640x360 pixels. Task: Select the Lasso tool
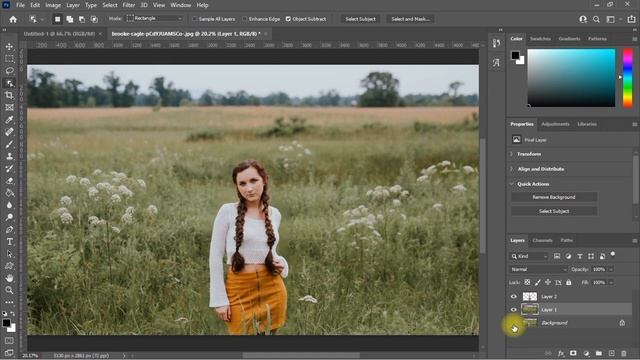(x=9, y=71)
